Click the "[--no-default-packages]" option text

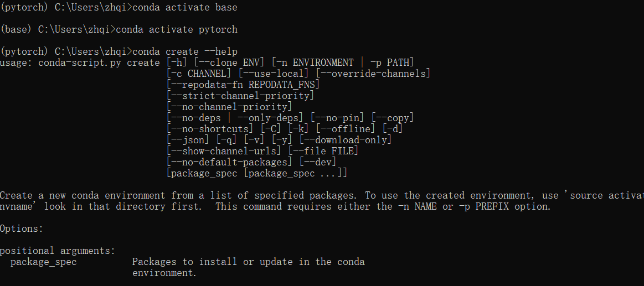[x=229, y=162]
